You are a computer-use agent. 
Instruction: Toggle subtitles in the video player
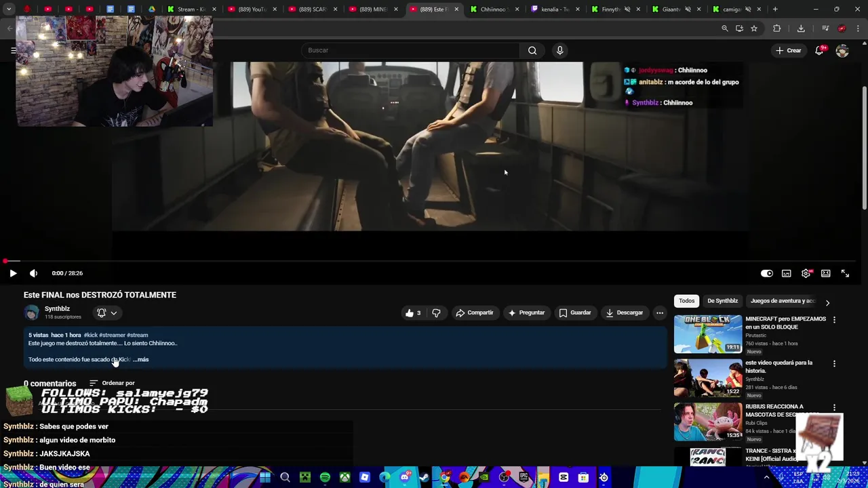tap(787, 273)
